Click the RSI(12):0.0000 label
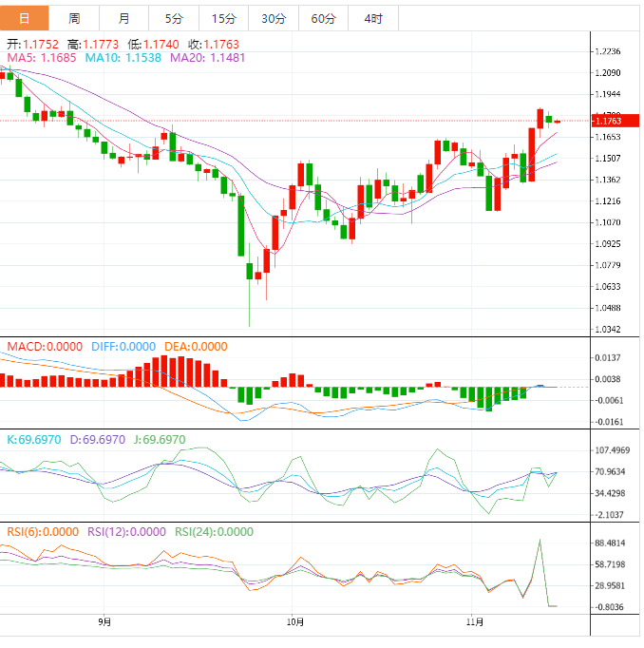 (126, 532)
